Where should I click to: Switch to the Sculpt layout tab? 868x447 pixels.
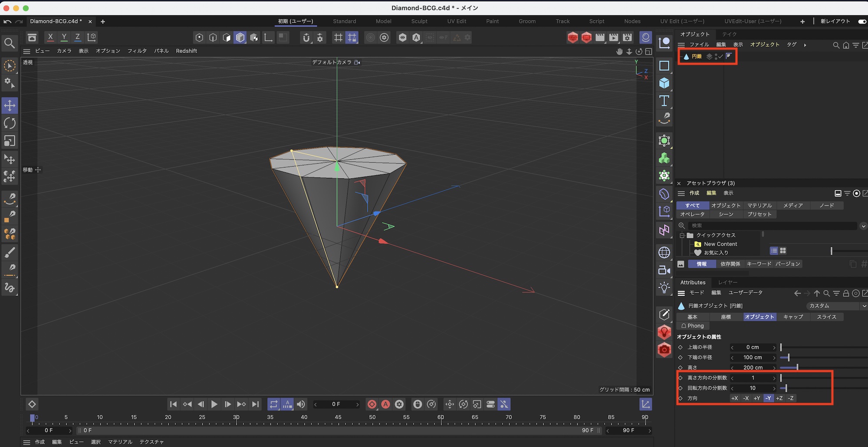coord(419,21)
